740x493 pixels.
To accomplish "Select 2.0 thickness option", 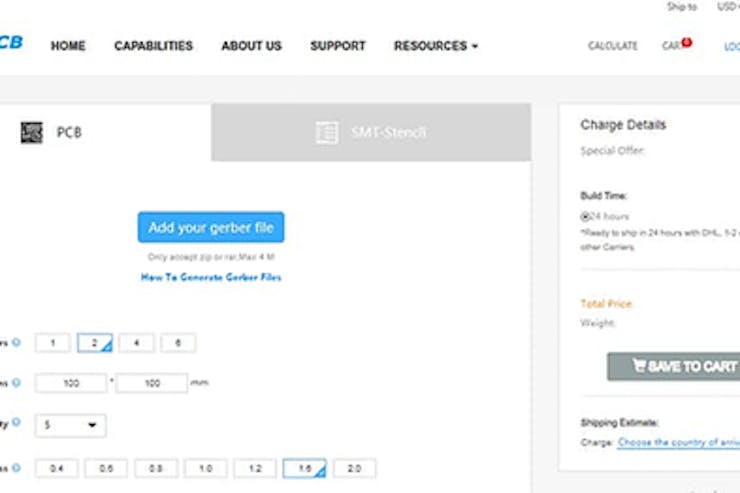I will pos(354,468).
